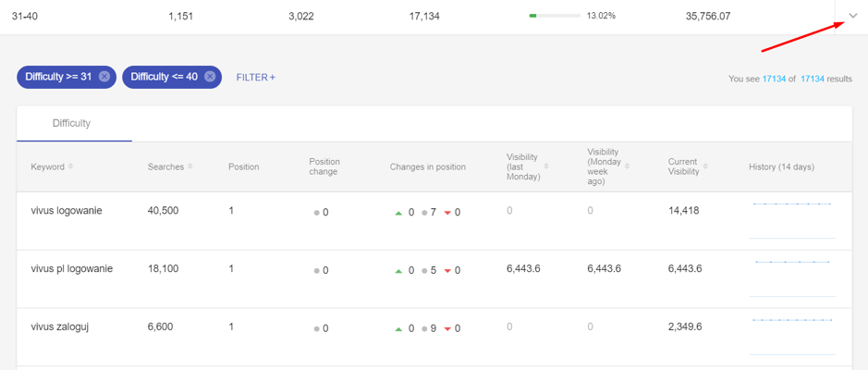Click the 6,600 searches value
This screenshot has width=868, height=370.
point(160,327)
